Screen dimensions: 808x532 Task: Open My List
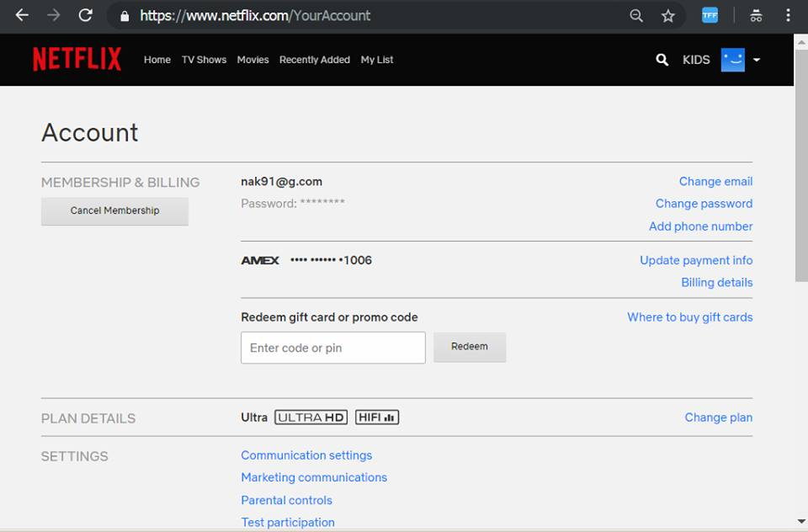point(377,60)
